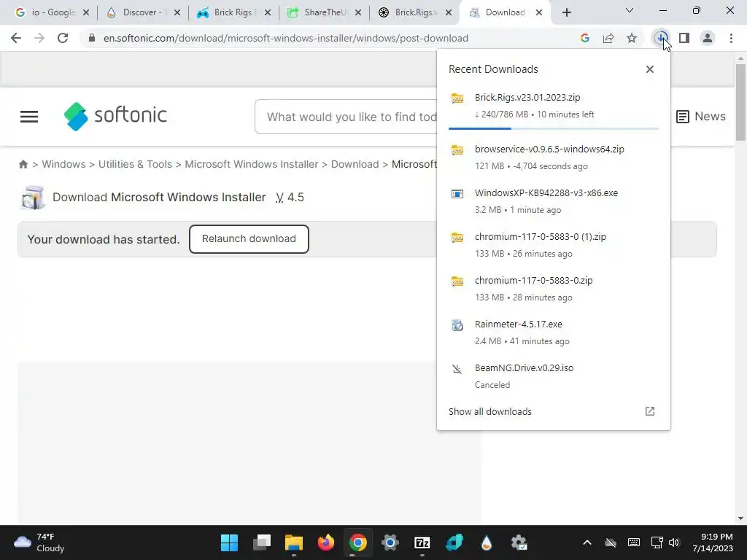Viewport: 747px width, 560px height.
Task: Show hidden system tray icons
Action: pyautogui.click(x=587, y=542)
